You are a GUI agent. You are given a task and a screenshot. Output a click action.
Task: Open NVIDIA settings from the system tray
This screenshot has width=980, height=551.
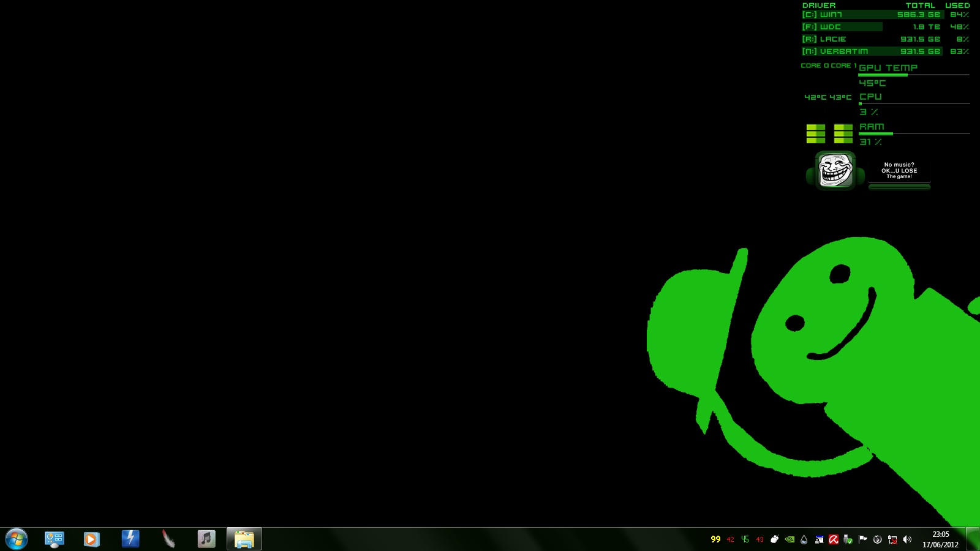[789, 539]
